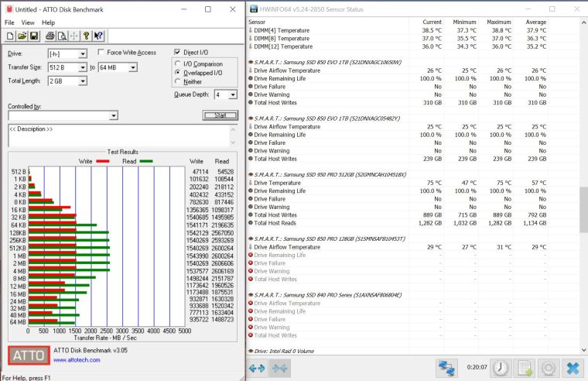Click the New document icon in ATTO toolbar
Screen dimensions: 588x381
10,36
